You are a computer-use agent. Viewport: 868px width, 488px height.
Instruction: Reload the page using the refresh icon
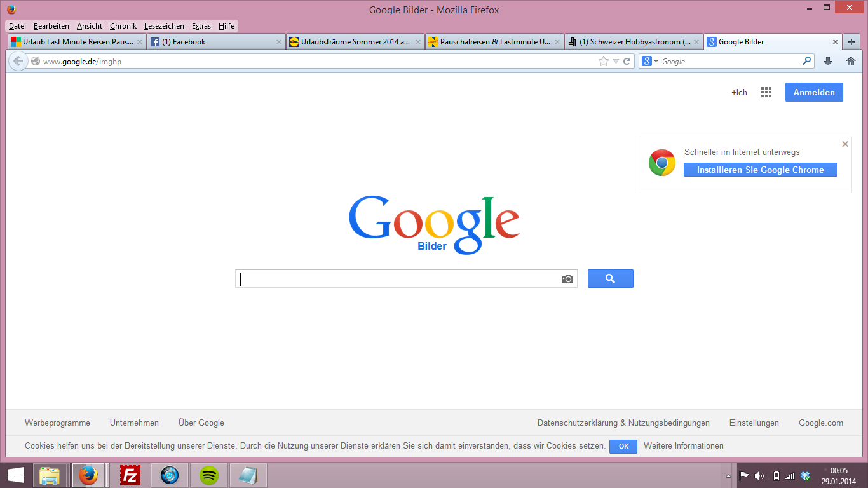pyautogui.click(x=627, y=61)
